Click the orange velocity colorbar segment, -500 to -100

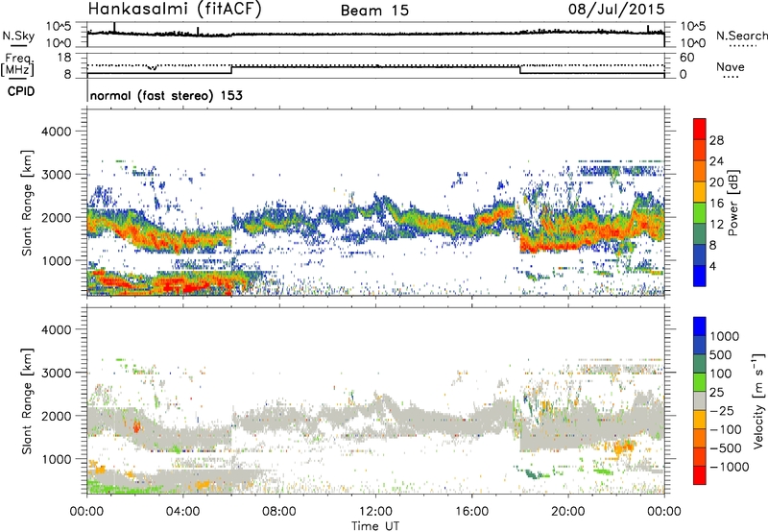pyautogui.click(x=700, y=439)
